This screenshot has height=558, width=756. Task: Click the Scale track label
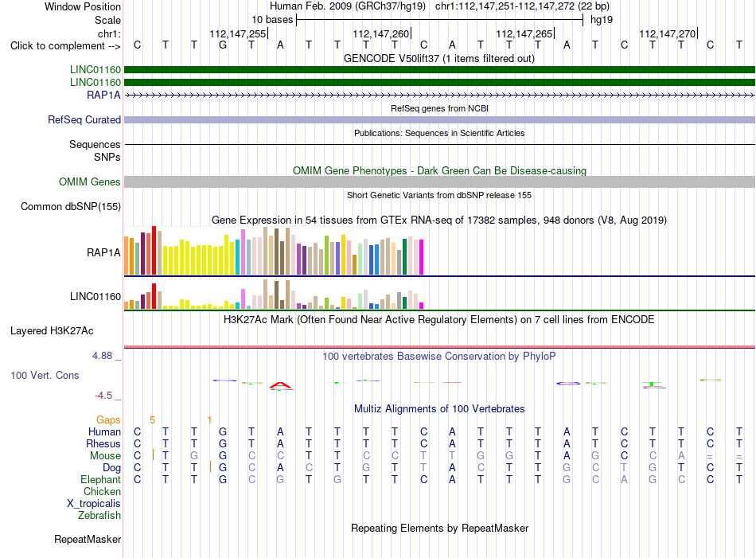(x=107, y=20)
